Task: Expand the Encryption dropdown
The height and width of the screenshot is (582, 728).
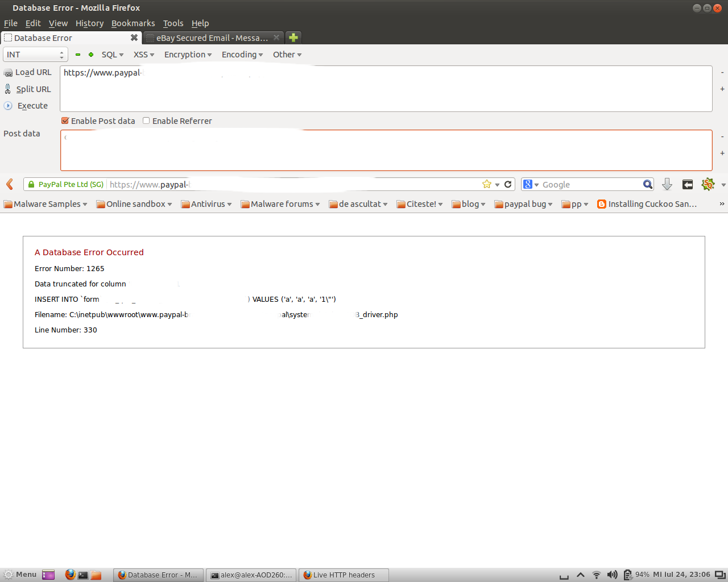Action: pos(188,55)
